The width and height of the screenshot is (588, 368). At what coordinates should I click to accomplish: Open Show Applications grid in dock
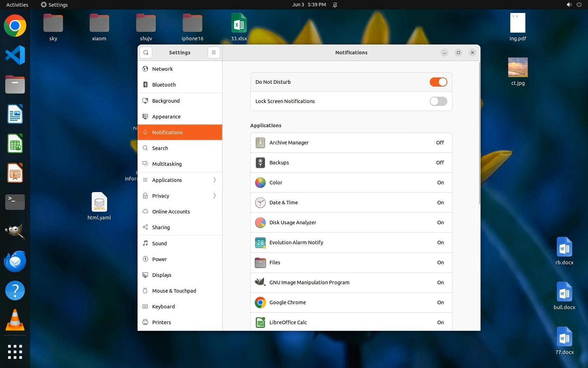(15, 352)
